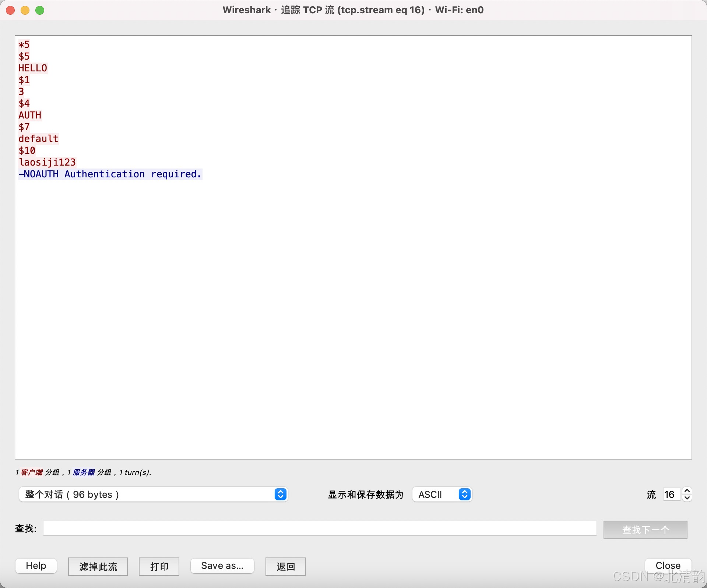Close the follow TCP stream window
Viewport: 707px width, 588px height.
click(x=668, y=565)
